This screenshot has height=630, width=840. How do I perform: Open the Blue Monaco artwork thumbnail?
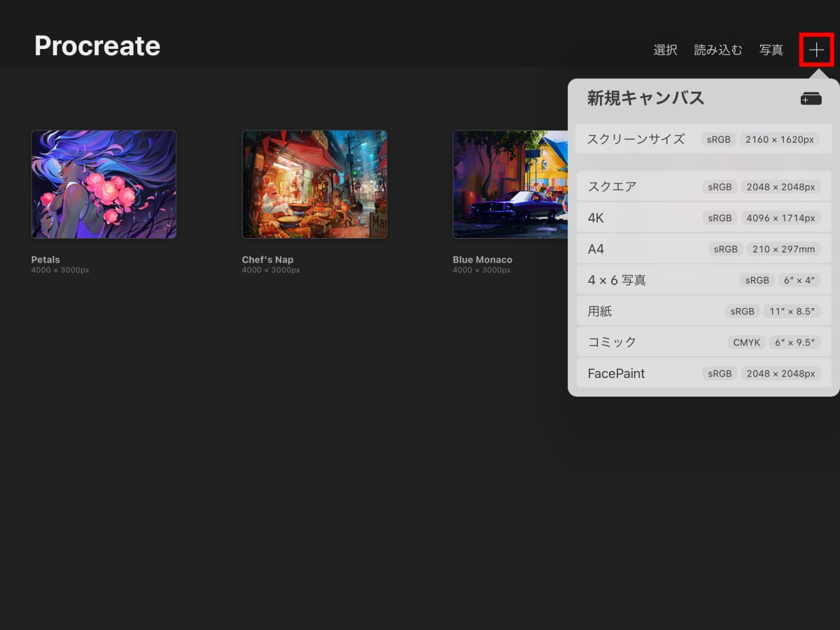[x=510, y=184]
